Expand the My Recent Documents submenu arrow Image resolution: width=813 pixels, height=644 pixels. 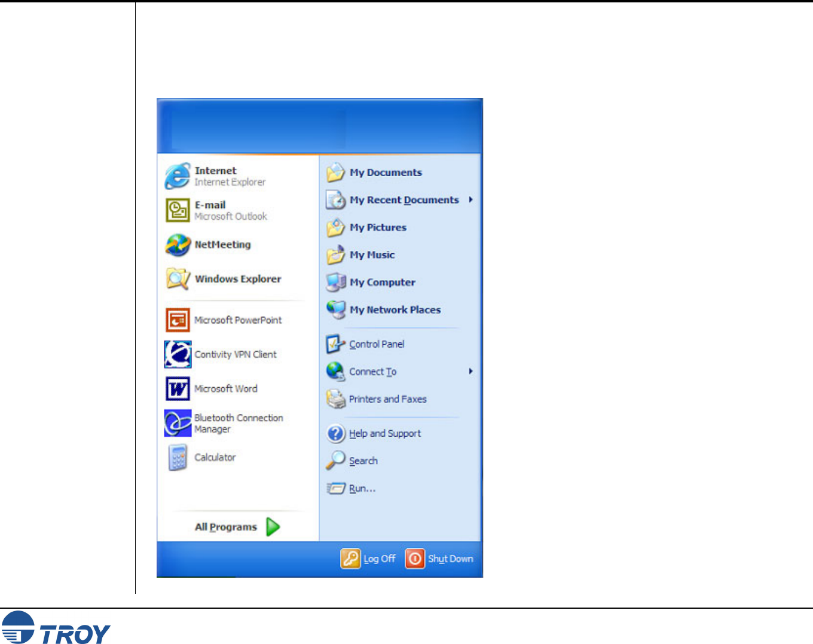coord(471,200)
